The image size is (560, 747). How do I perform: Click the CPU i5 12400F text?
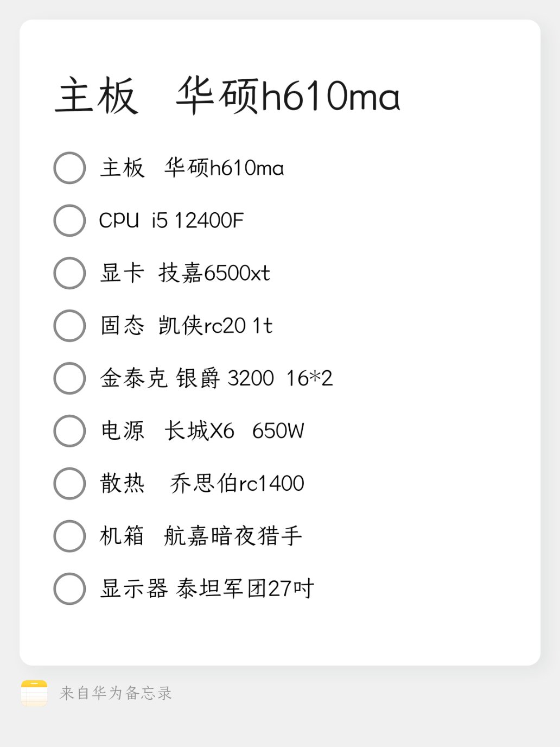(171, 220)
